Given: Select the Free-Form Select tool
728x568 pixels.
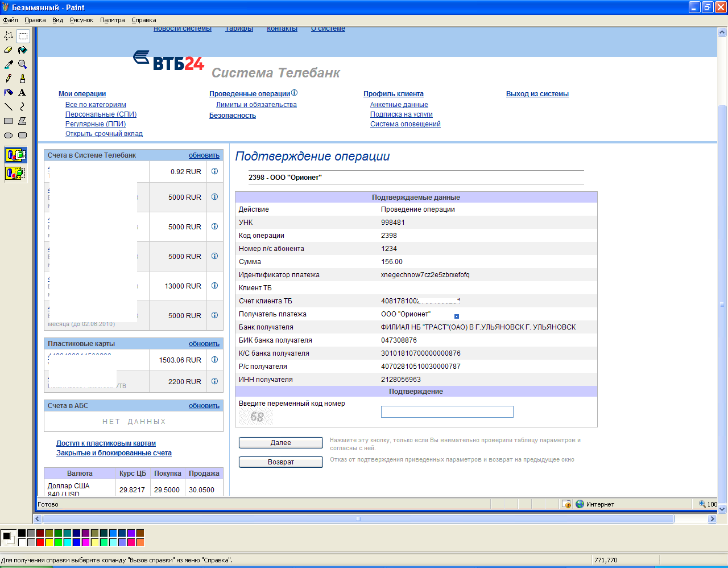Looking at the screenshot, I should point(9,36).
